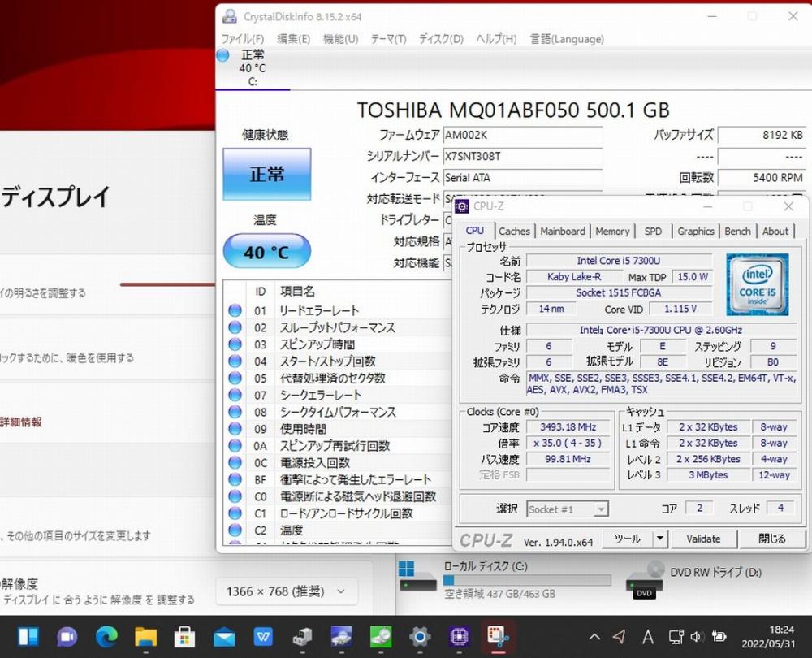The width and height of the screenshot is (812, 658).
Task: Switch to the SPD tab in CPU-Z
Action: [x=653, y=231]
